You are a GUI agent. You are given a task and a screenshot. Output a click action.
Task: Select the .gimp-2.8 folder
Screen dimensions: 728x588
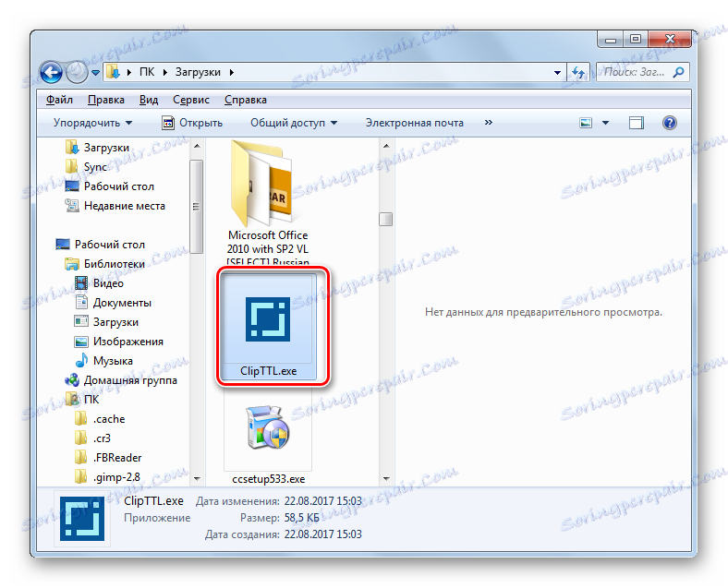pos(116,477)
